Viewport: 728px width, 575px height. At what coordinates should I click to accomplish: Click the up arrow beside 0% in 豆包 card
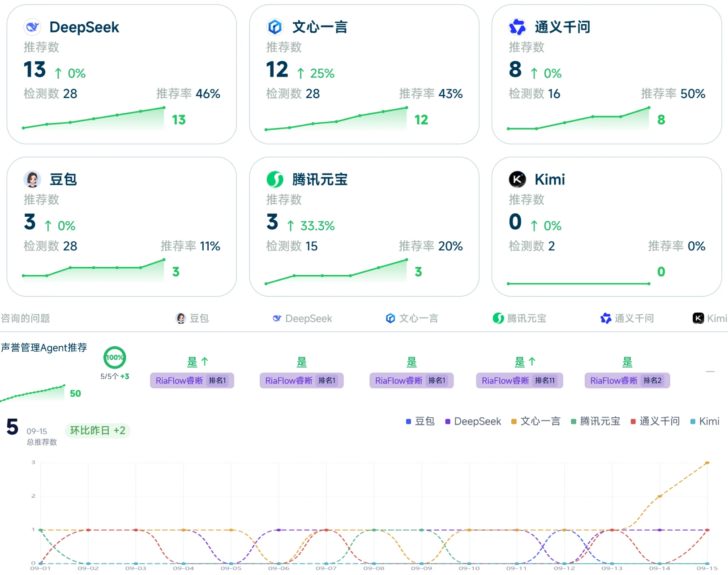coord(48,226)
